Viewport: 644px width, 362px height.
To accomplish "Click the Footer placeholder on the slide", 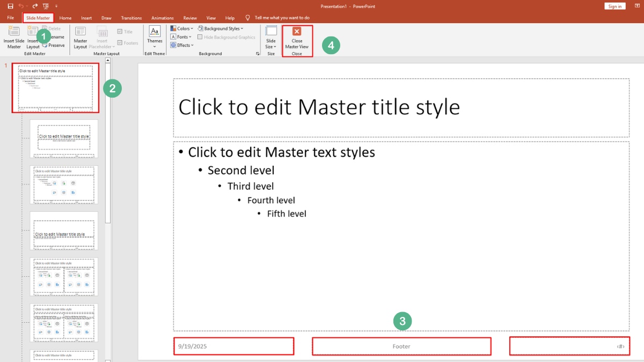I will point(401,346).
